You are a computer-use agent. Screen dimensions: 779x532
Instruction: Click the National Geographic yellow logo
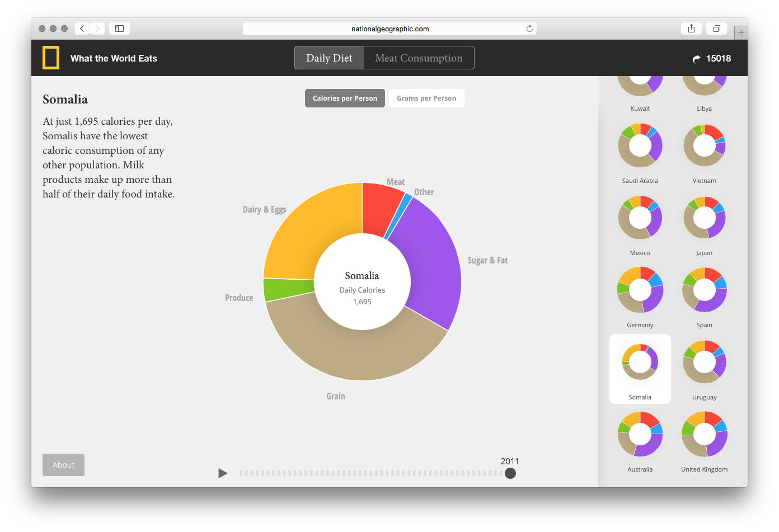(x=51, y=58)
